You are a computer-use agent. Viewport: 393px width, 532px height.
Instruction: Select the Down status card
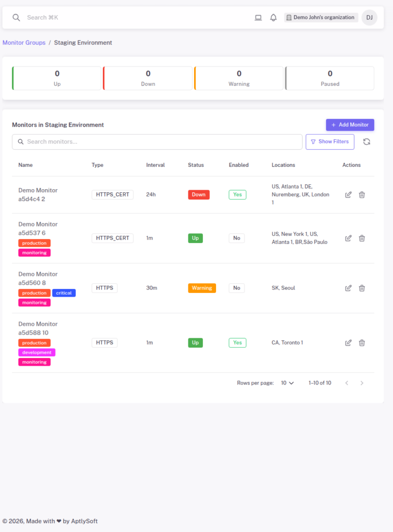tap(147, 78)
